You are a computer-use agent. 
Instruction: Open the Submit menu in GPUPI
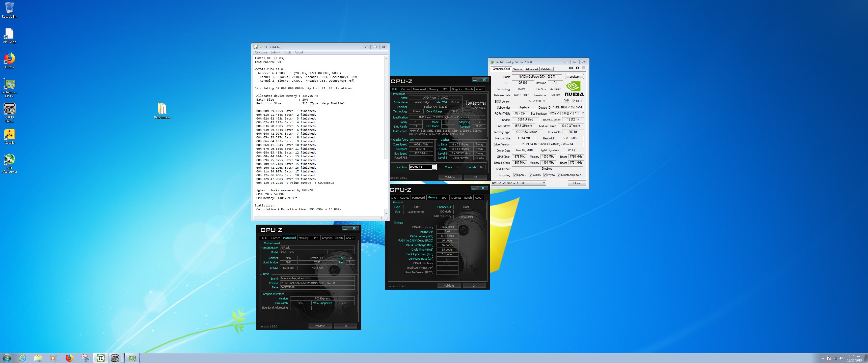coord(275,52)
